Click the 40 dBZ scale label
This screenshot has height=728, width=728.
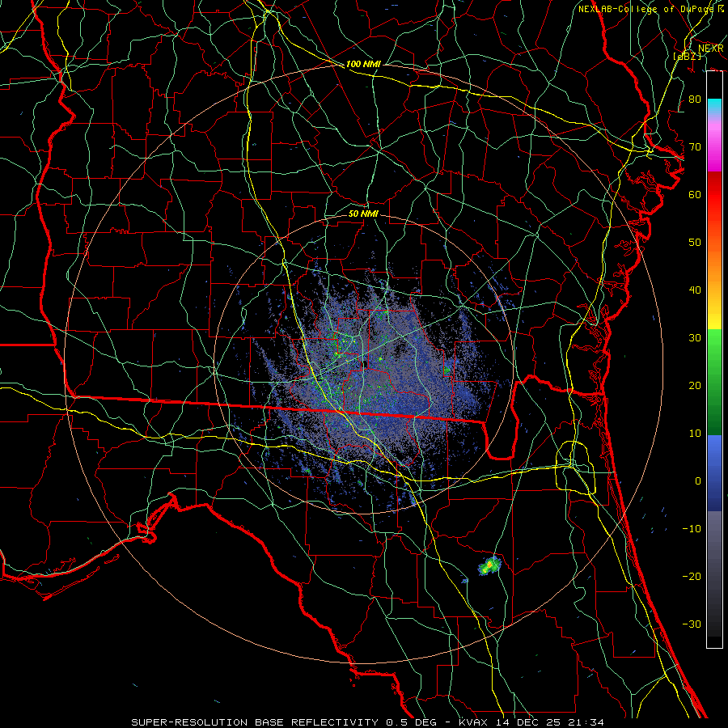click(695, 290)
